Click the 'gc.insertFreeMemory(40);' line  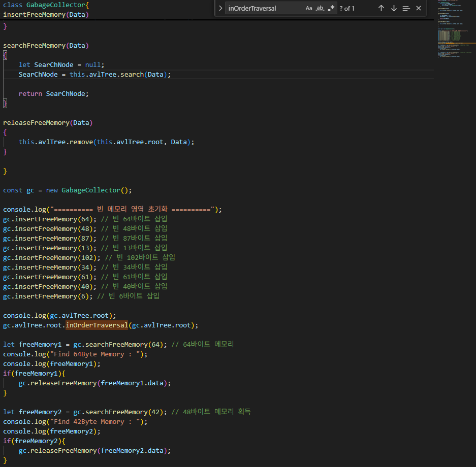85,287
